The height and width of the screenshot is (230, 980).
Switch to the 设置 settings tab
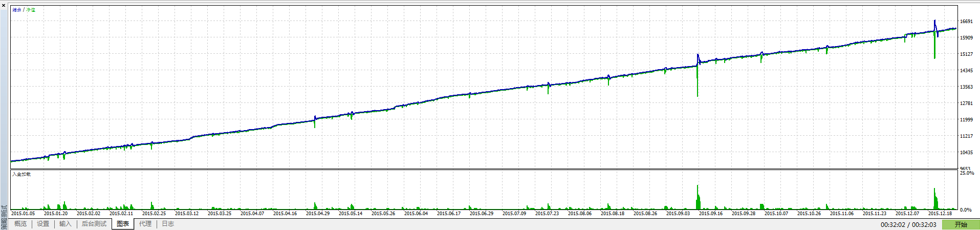pyautogui.click(x=43, y=224)
